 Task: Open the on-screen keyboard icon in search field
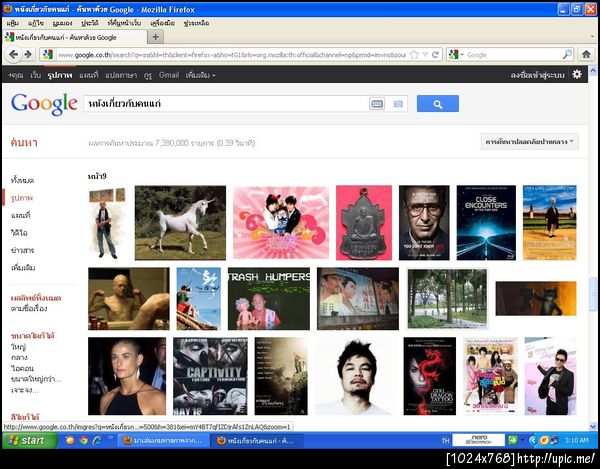point(377,104)
